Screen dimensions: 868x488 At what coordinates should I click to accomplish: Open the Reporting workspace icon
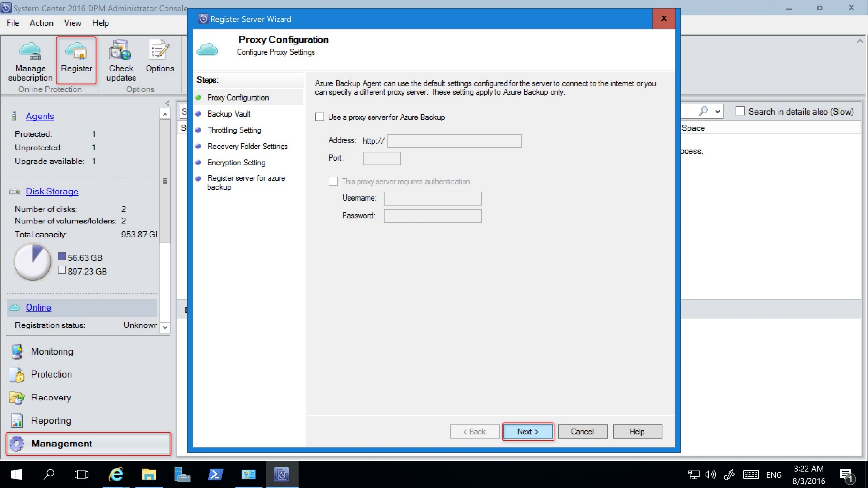click(x=16, y=420)
